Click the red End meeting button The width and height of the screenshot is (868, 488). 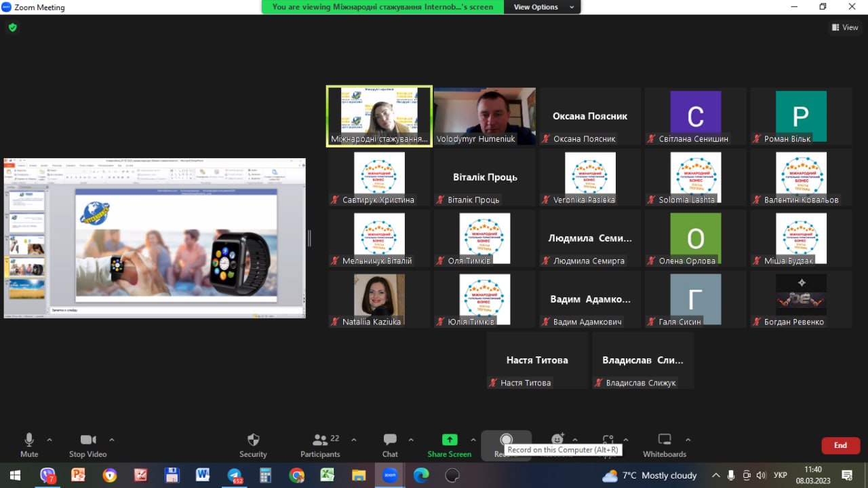(x=840, y=445)
